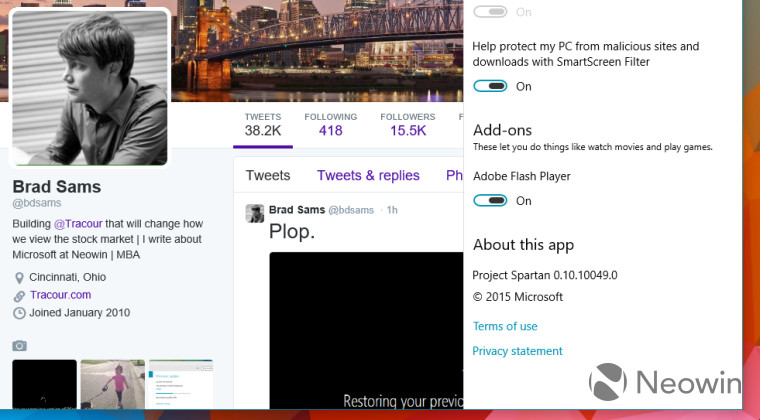Toggle the SmartScreen Filter switch

490,86
